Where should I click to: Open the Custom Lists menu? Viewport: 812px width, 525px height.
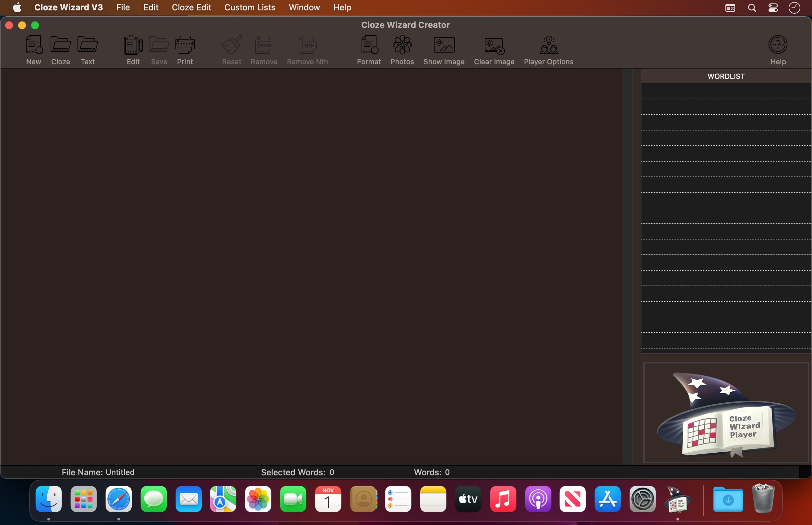tap(250, 7)
